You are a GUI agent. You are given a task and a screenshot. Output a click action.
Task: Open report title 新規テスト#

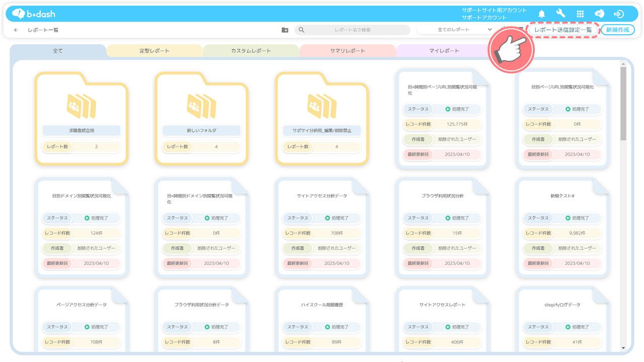[562, 196]
